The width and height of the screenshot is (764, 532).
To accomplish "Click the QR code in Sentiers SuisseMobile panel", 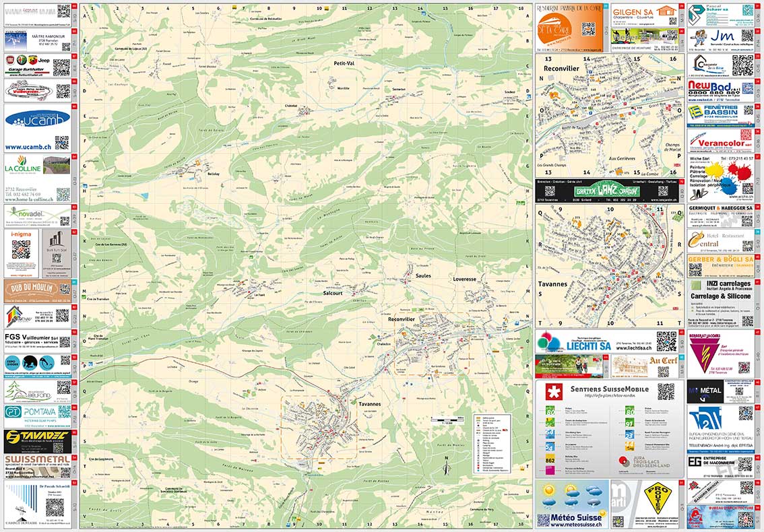I will click(x=666, y=392).
